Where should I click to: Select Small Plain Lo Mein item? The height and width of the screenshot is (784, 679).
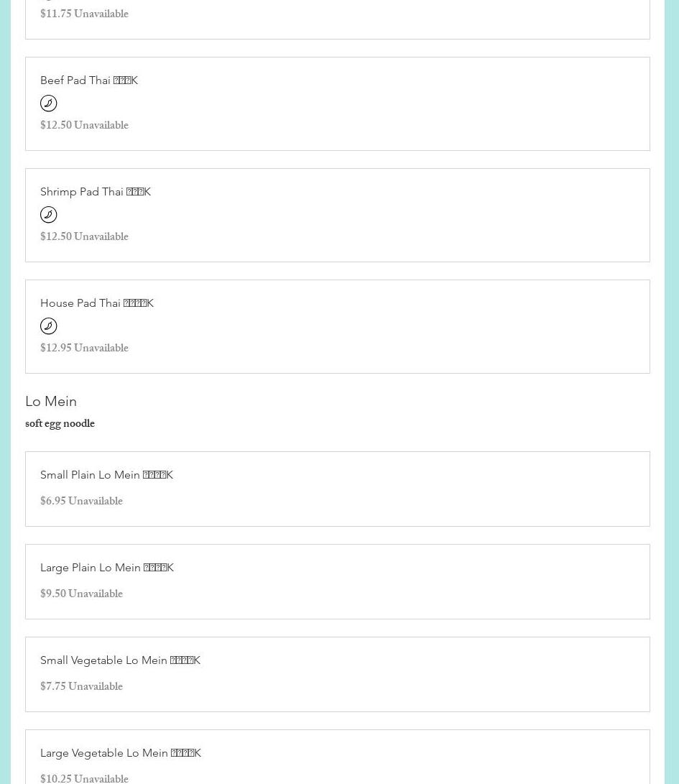[x=338, y=489]
